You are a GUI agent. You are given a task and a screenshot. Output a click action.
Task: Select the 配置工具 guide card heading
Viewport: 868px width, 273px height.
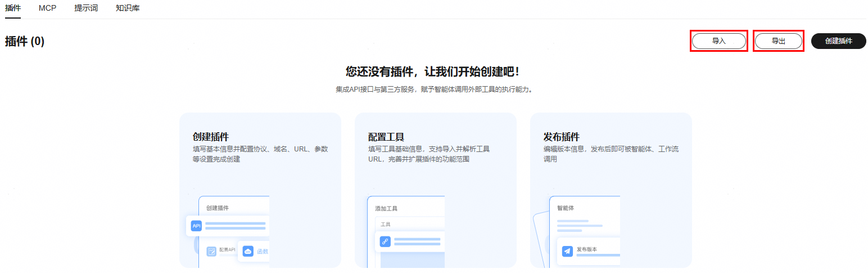(386, 137)
